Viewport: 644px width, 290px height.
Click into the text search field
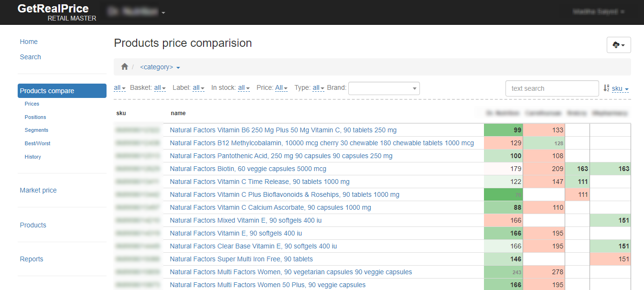coord(551,88)
